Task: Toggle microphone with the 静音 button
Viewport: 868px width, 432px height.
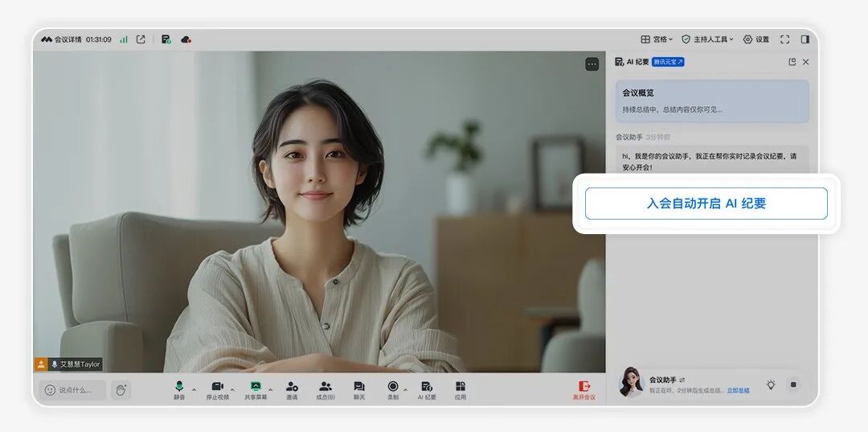Action: coord(179,389)
